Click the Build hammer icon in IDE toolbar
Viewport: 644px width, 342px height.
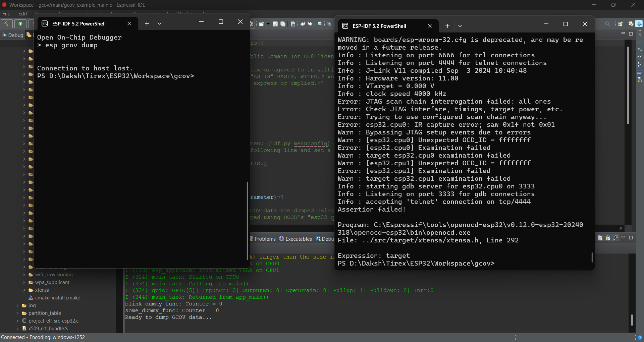click(6, 24)
